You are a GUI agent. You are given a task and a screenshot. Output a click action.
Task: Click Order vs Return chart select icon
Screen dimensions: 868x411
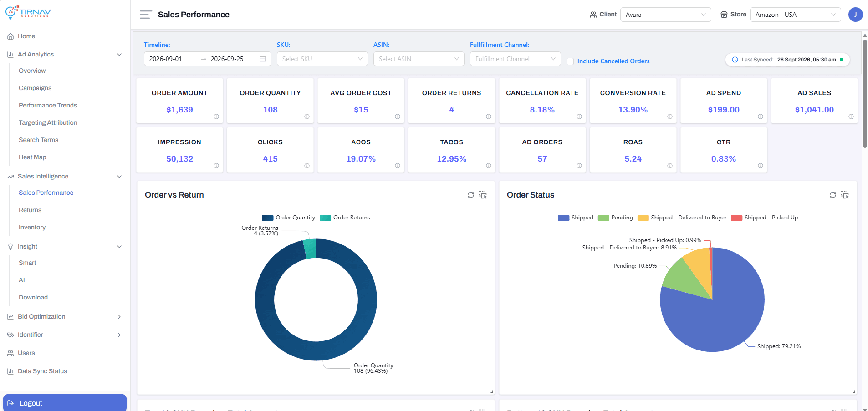pos(483,195)
